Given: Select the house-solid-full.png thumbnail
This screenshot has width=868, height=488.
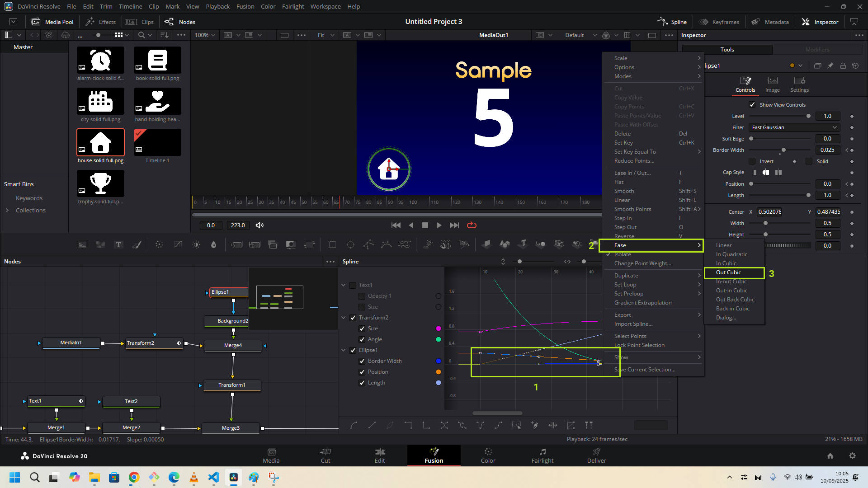Looking at the screenshot, I should point(100,142).
